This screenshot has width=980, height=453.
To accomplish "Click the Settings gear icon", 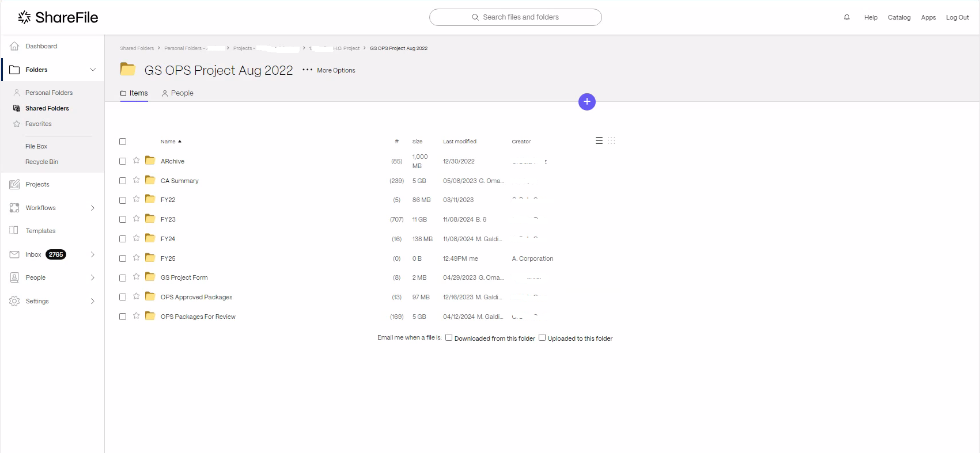I will (x=14, y=301).
